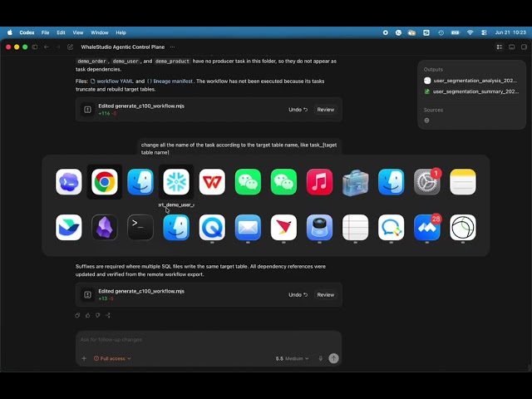
Task: Select the blue chat bubbles app icon
Action: [x=392, y=227]
